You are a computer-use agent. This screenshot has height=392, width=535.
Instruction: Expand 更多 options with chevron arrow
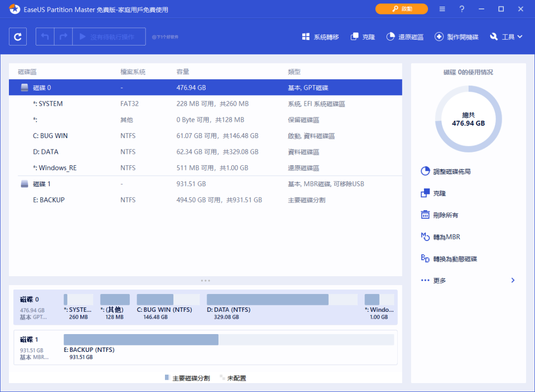[513, 280]
